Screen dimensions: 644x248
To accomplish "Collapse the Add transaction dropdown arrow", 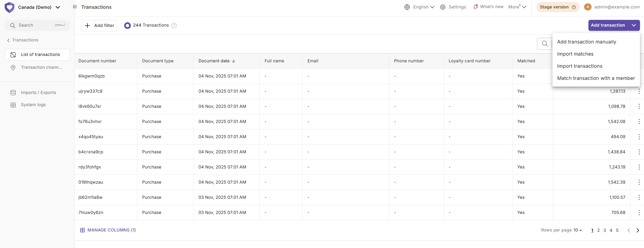I will [x=634, y=25].
